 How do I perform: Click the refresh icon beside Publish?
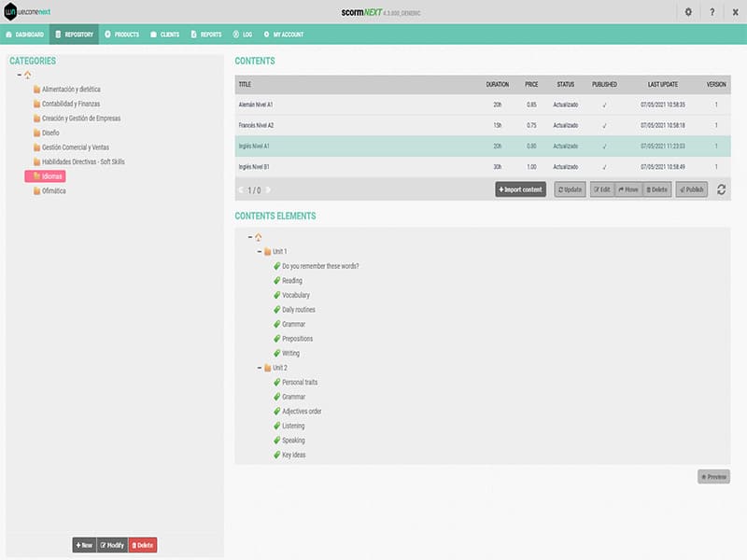pos(721,189)
